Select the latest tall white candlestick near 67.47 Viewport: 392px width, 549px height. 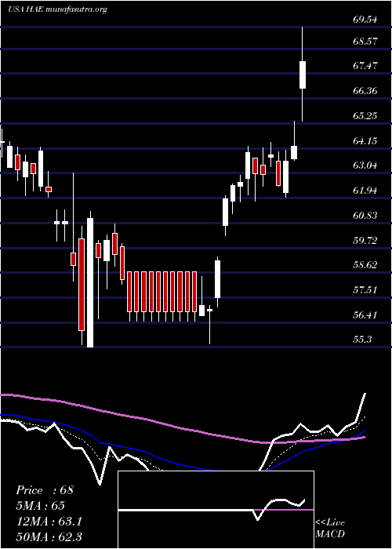[303, 75]
